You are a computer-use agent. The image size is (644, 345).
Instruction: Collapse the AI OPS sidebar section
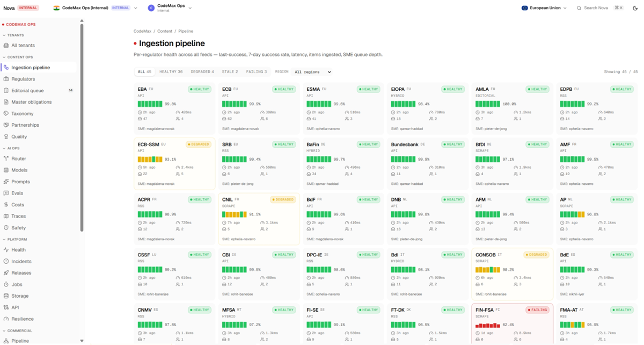point(11,148)
